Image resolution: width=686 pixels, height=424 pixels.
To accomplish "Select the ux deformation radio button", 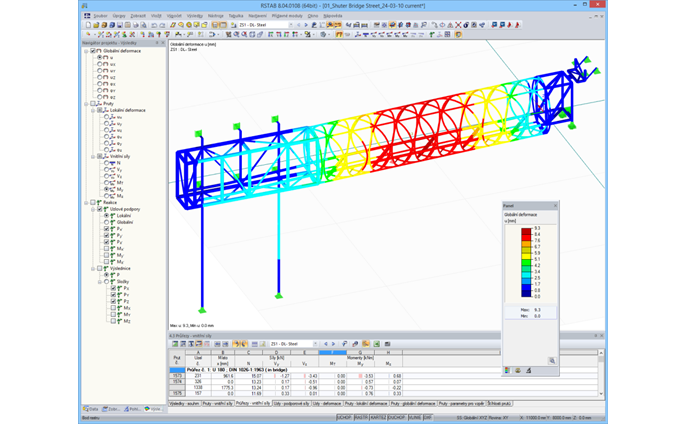I will (x=100, y=64).
